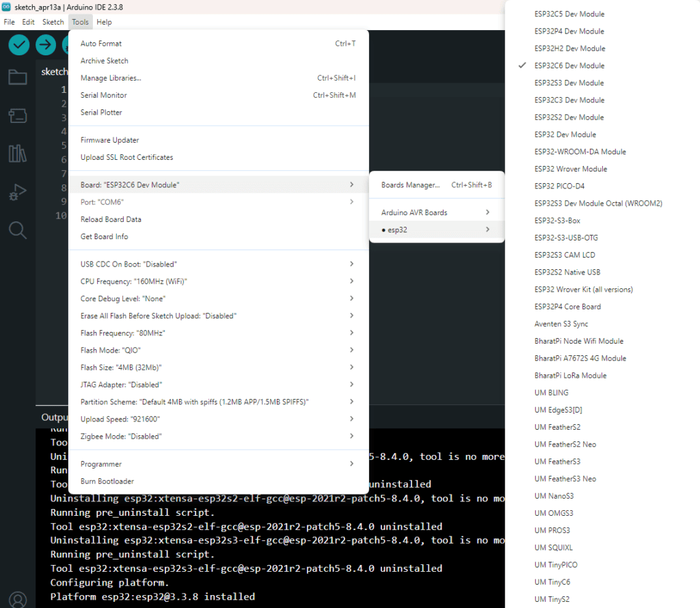Pick ESP32 Wrover Module from list

pos(570,169)
